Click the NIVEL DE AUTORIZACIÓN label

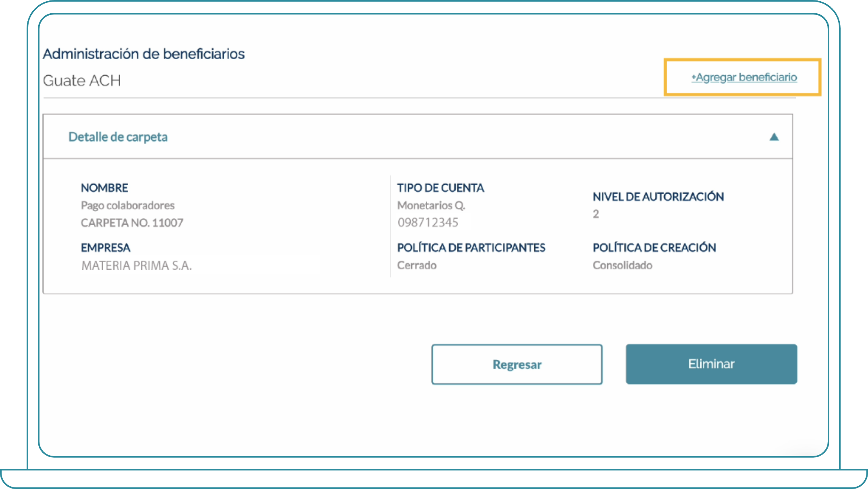pos(658,196)
